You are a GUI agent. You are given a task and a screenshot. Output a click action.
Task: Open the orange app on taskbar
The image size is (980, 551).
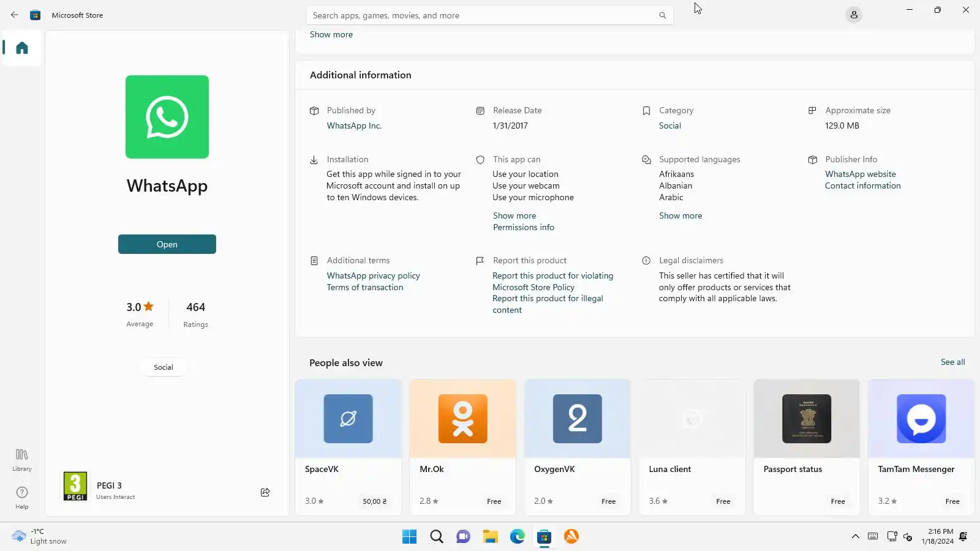pyautogui.click(x=571, y=536)
